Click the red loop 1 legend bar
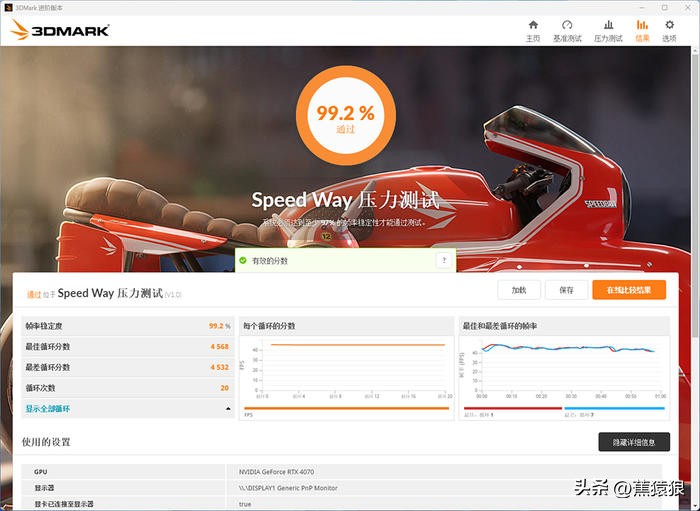The height and width of the screenshot is (511, 700). (512, 408)
